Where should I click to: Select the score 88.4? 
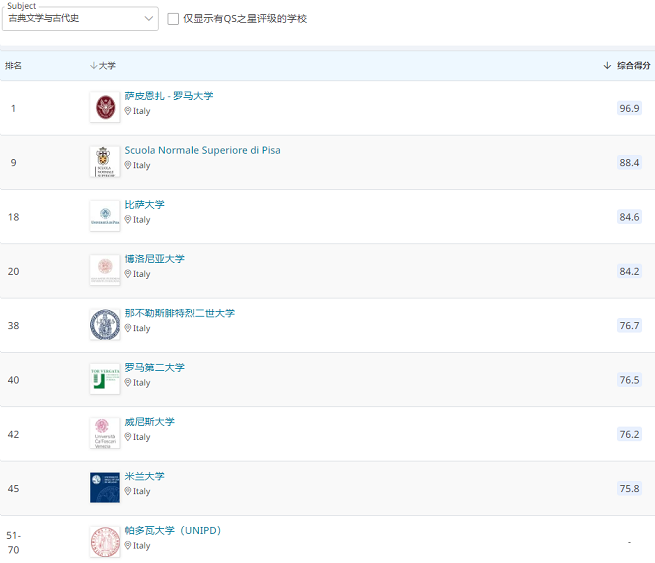click(x=629, y=162)
